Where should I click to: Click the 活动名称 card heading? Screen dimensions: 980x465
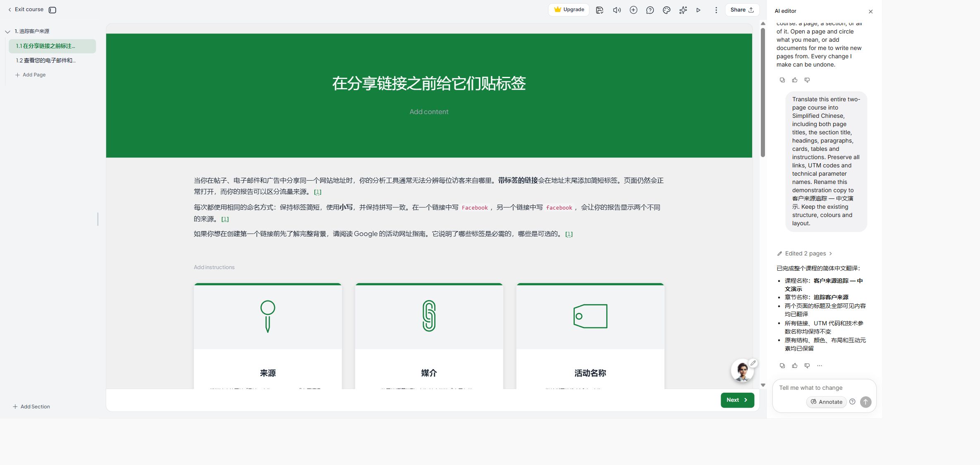tap(590, 373)
